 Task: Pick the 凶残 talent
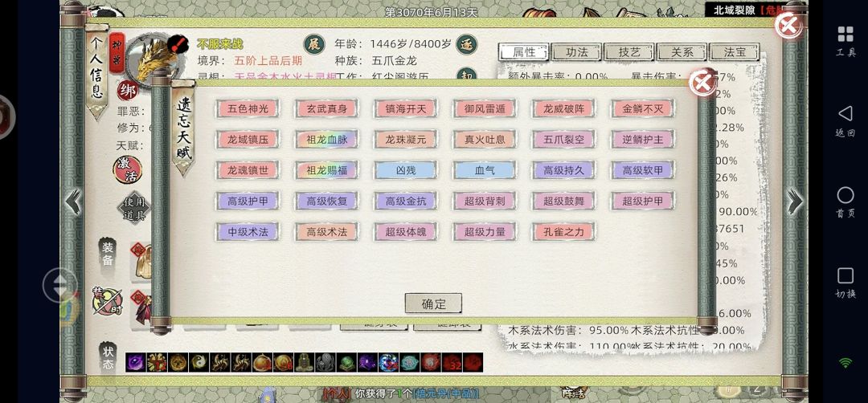[405, 170]
